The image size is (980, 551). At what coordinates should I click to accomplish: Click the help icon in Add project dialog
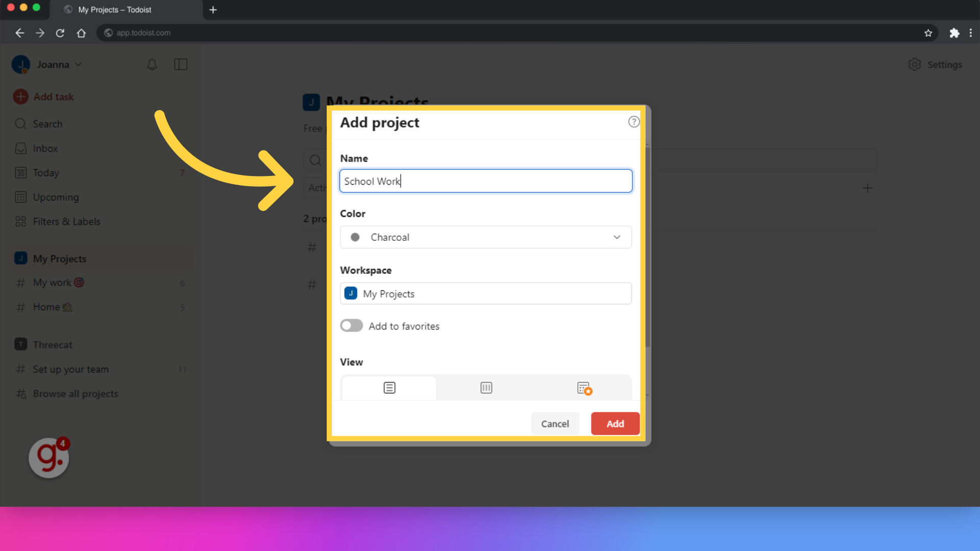point(633,122)
